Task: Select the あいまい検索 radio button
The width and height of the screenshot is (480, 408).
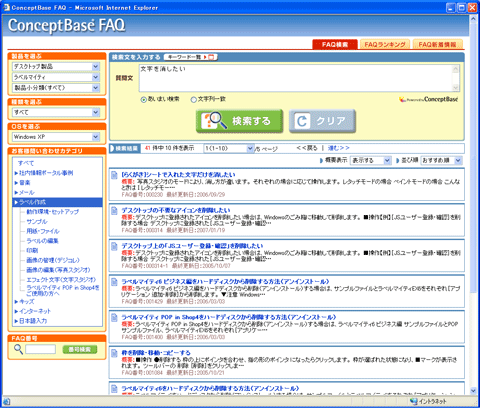Action: coord(143,99)
